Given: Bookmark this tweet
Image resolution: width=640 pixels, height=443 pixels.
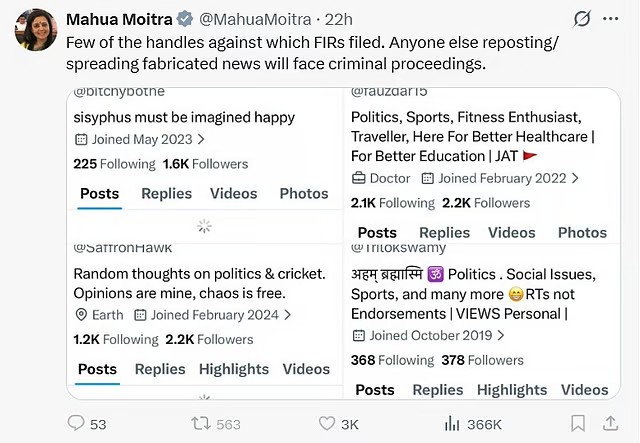Looking at the screenshot, I should point(578,424).
